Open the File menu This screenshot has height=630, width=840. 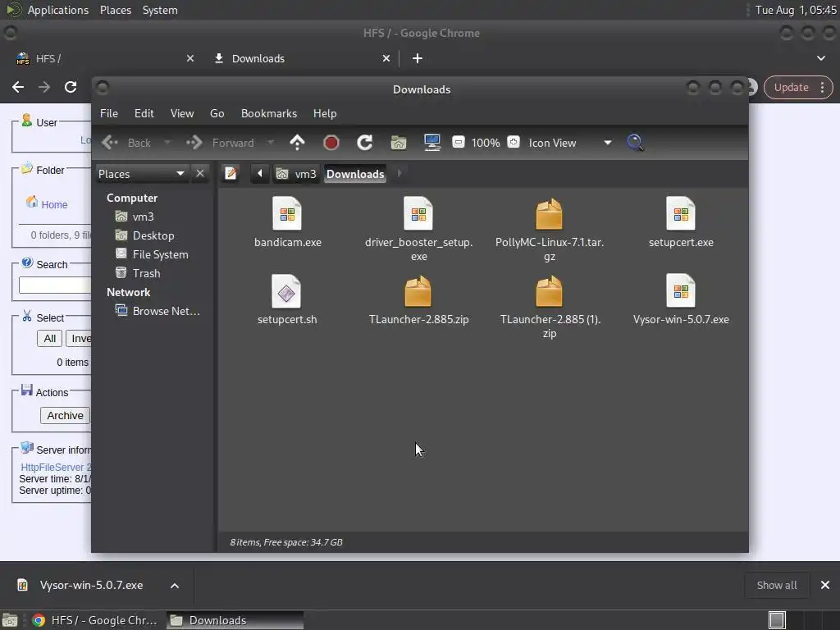(x=109, y=113)
